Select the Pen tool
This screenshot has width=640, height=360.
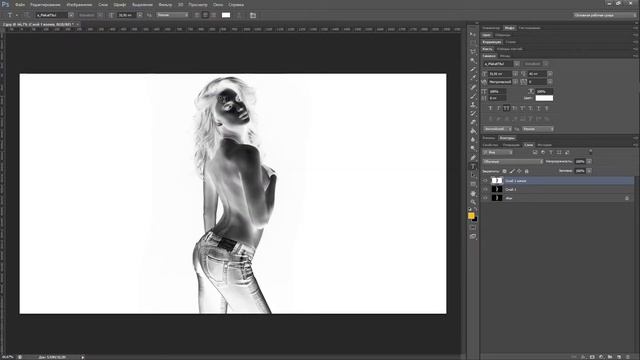point(473,158)
